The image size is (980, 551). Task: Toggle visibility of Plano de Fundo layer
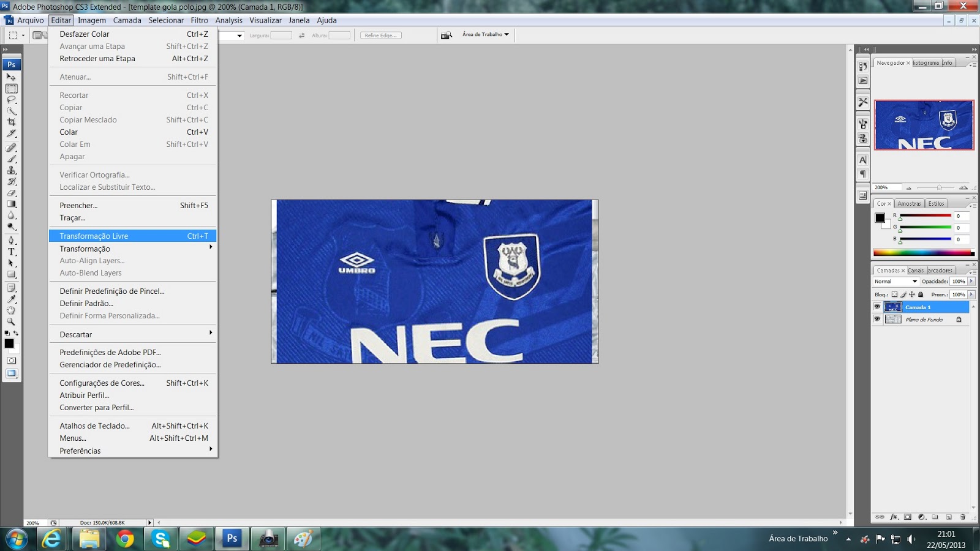point(878,318)
